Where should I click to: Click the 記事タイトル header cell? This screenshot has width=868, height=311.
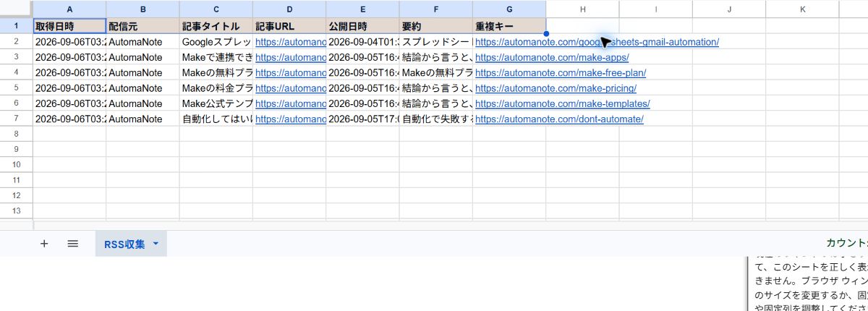point(216,27)
